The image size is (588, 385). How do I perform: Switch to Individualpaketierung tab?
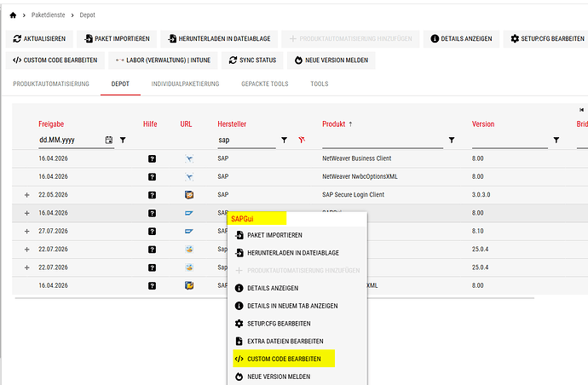point(185,84)
